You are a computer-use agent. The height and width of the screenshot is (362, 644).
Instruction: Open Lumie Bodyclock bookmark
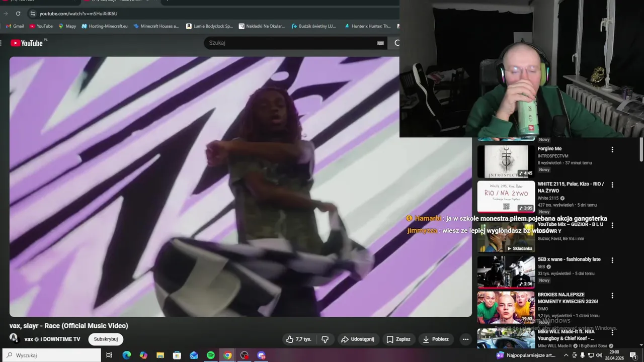click(209, 26)
